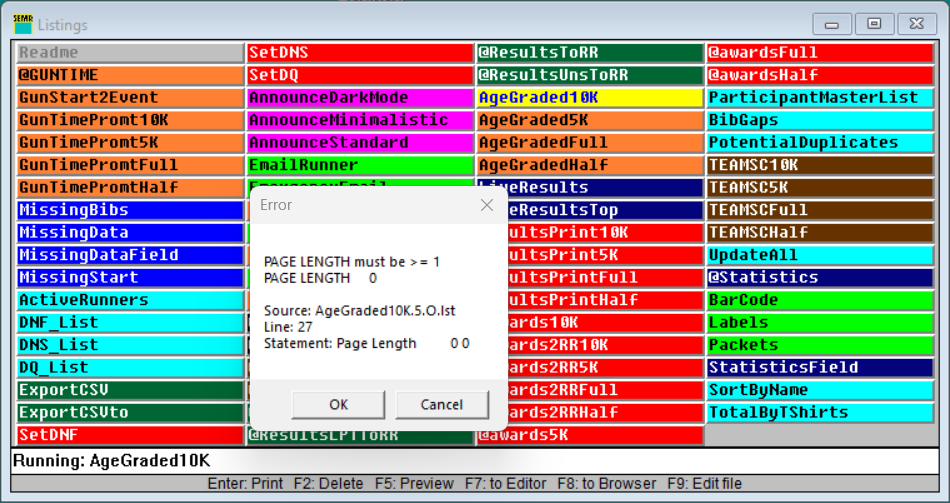Select GunTimePromt5K listing

(130, 142)
